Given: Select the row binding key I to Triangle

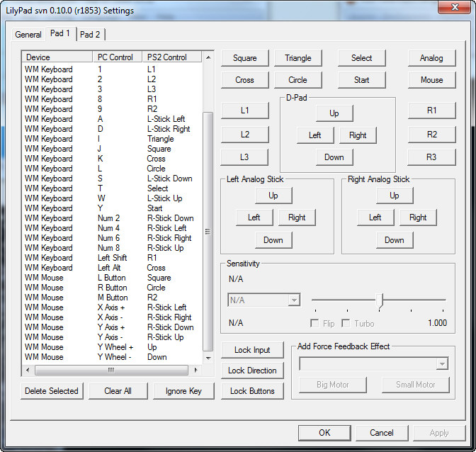Looking at the screenshot, I should (112, 139).
